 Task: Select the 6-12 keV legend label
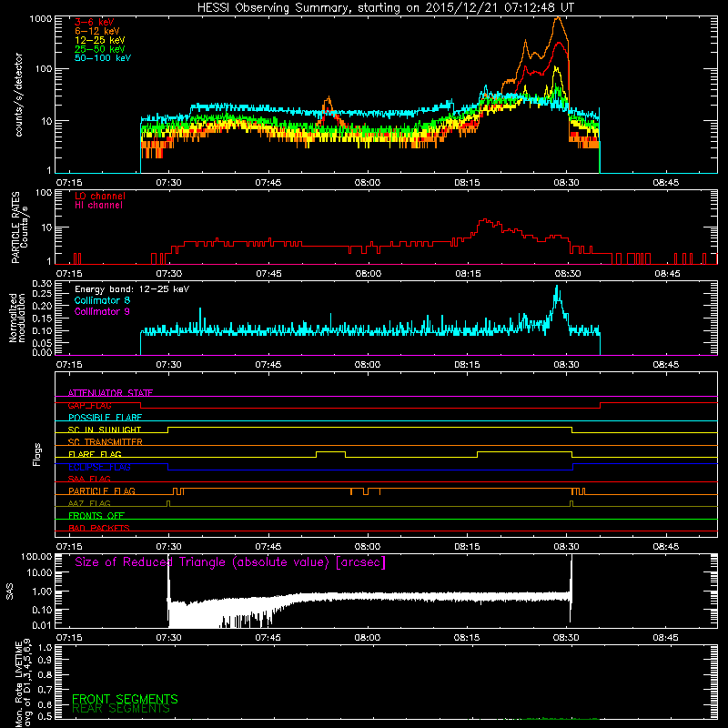pyautogui.click(x=97, y=31)
